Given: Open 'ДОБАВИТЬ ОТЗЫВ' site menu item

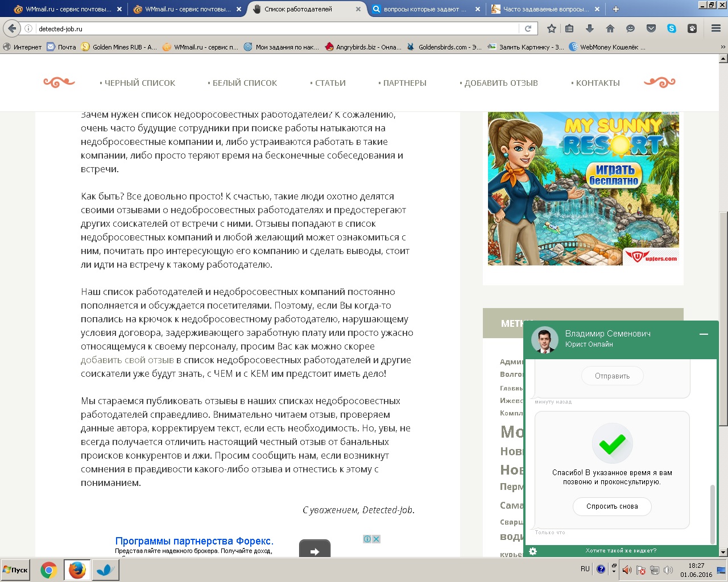Looking at the screenshot, I should 499,83.
